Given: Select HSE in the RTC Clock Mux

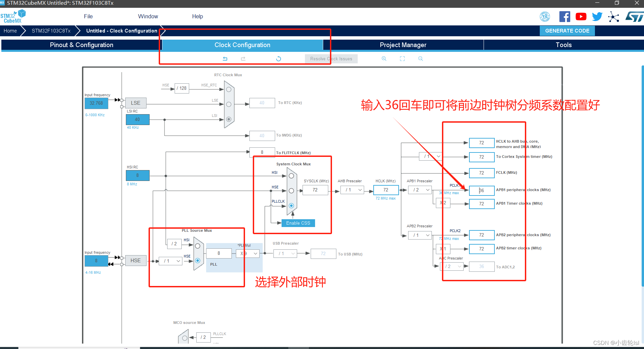Looking at the screenshot, I should point(229,89).
